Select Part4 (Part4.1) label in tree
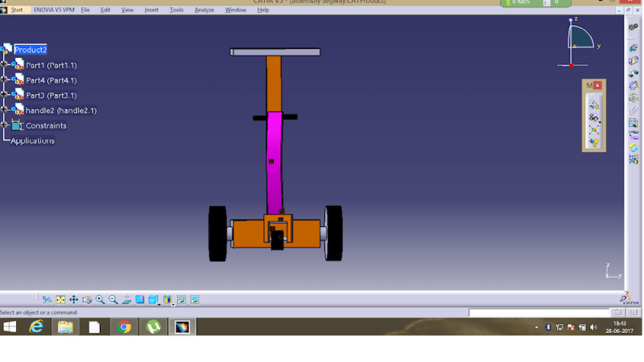This screenshot has height=362, width=644. (x=52, y=80)
